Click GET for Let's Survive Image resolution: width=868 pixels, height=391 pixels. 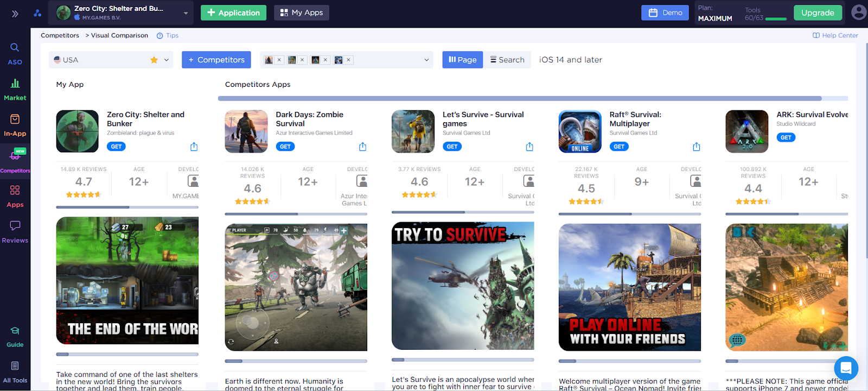452,147
